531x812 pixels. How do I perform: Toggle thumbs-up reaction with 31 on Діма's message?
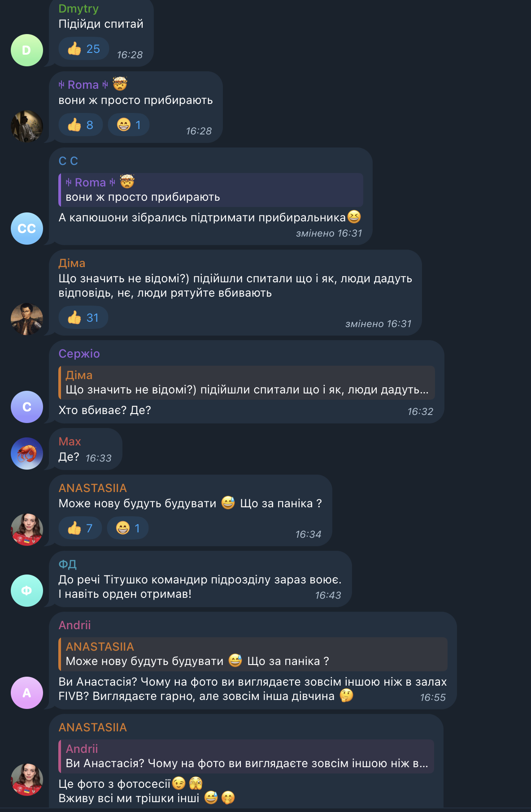click(x=83, y=318)
